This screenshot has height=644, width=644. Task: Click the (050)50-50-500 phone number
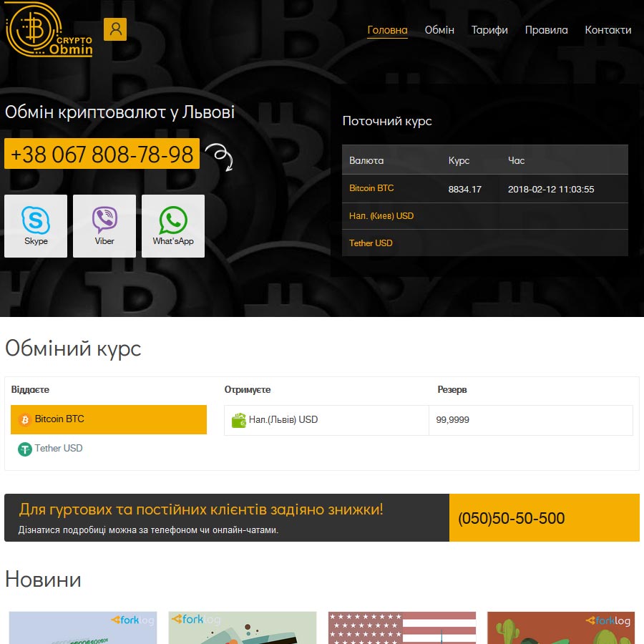(512, 518)
